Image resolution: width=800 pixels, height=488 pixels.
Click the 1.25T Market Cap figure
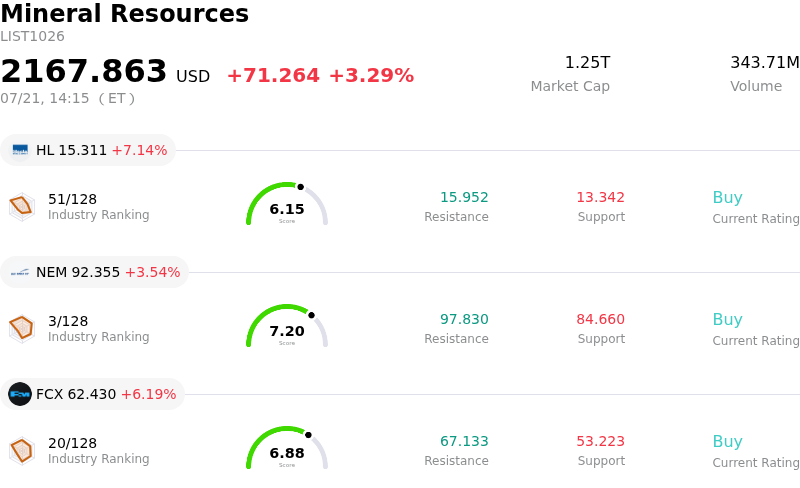[587, 62]
